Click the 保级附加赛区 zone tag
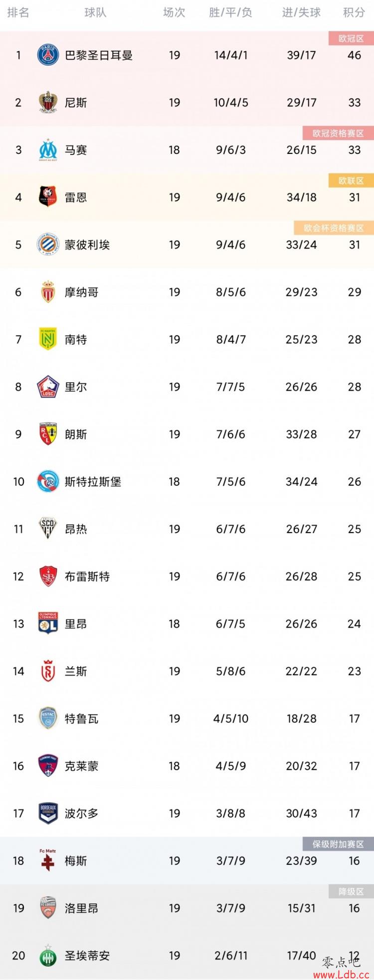This screenshot has width=374, height=980. [x=338, y=844]
